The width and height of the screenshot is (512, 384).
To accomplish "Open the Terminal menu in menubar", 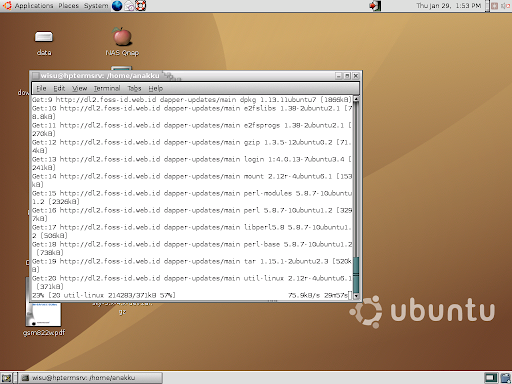I will pos(107,88).
